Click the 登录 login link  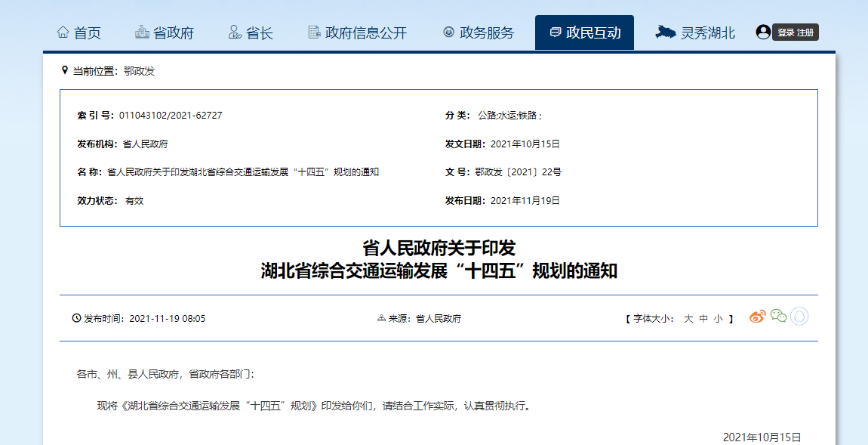(x=786, y=32)
